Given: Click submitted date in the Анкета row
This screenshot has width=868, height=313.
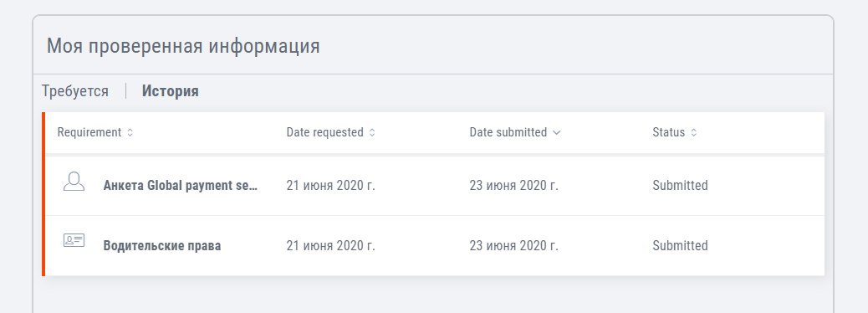Looking at the screenshot, I should (513, 186).
